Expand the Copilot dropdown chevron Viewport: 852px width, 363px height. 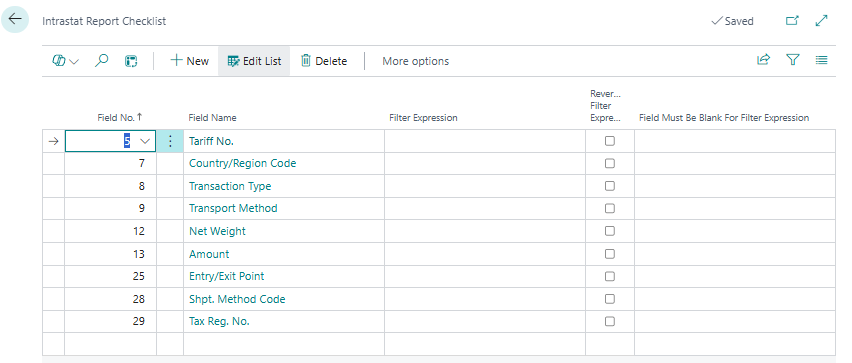[x=74, y=61]
